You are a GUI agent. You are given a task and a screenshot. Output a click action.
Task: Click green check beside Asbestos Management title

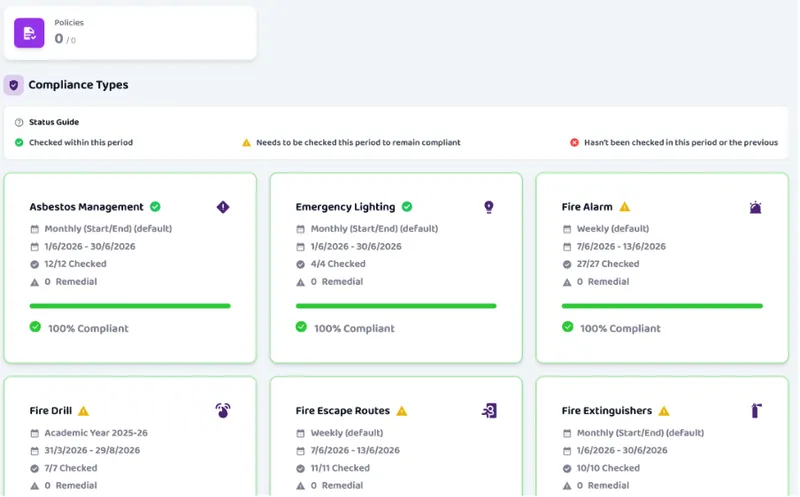[x=155, y=207]
